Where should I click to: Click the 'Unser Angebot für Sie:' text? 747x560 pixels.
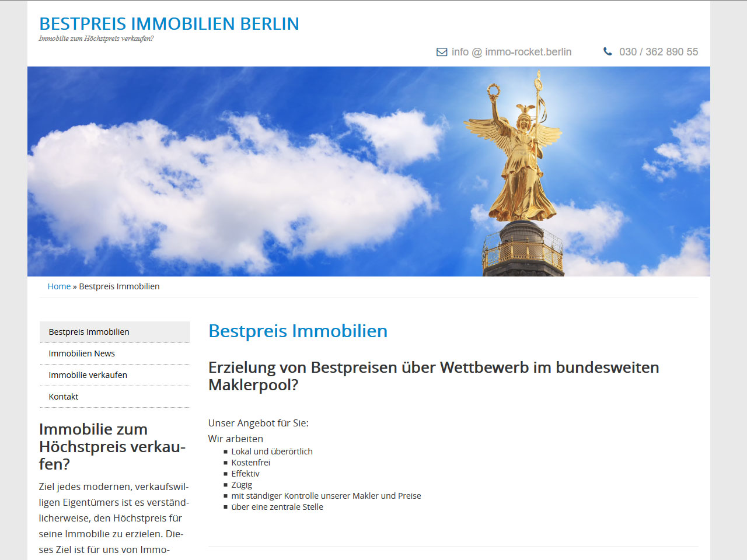(x=259, y=423)
